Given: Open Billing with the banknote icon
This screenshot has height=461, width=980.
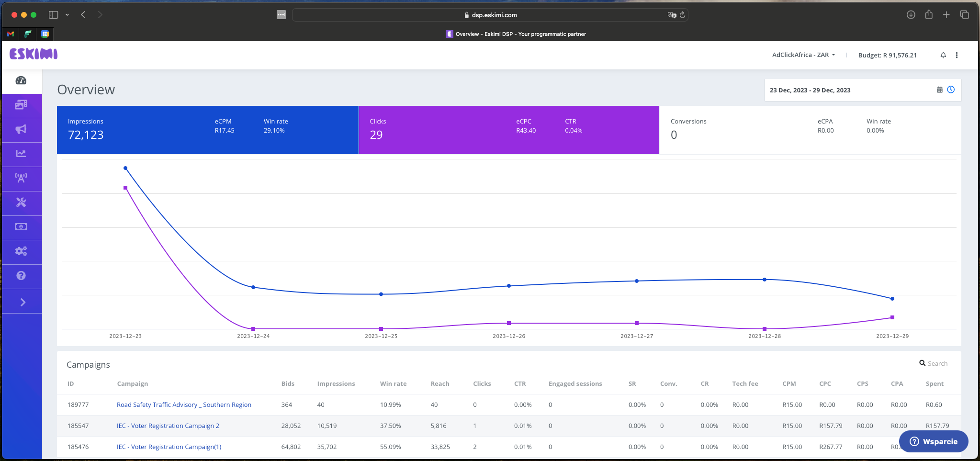Looking at the screenshot, I should pyautogui.click(x=22, y=227).
